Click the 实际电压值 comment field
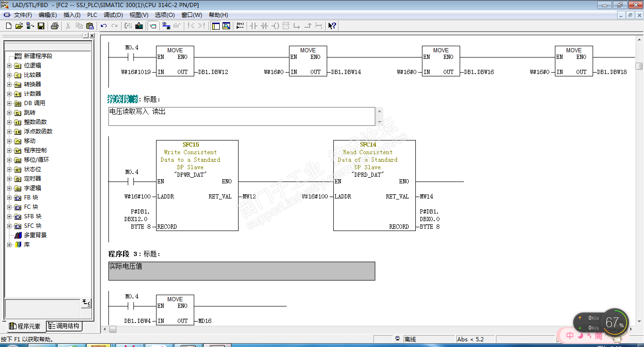 [242, 271]
